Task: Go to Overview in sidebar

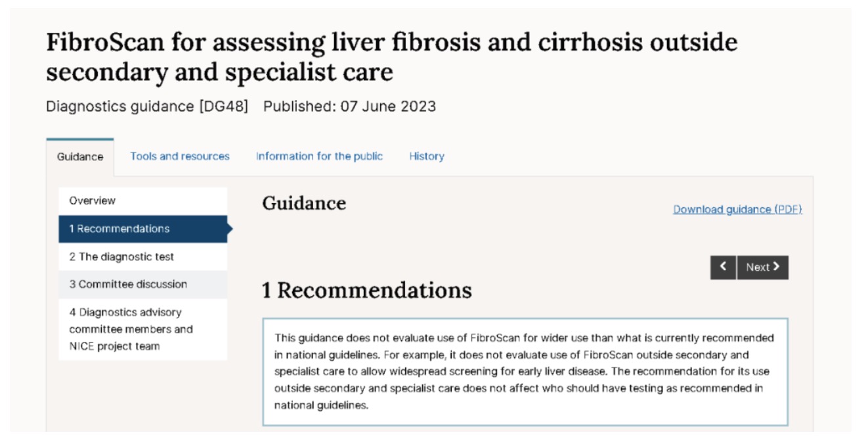Action: [93, 201]
